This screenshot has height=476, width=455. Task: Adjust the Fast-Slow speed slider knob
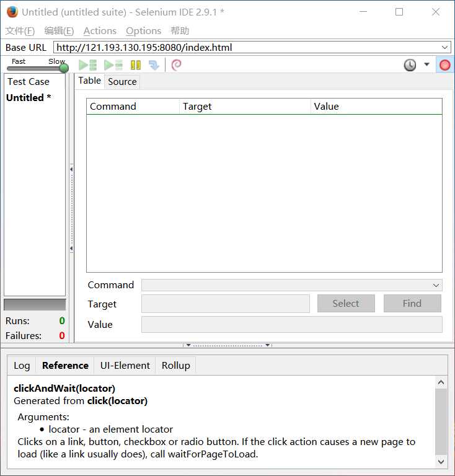pyautogui.click(x=64, y=68)
